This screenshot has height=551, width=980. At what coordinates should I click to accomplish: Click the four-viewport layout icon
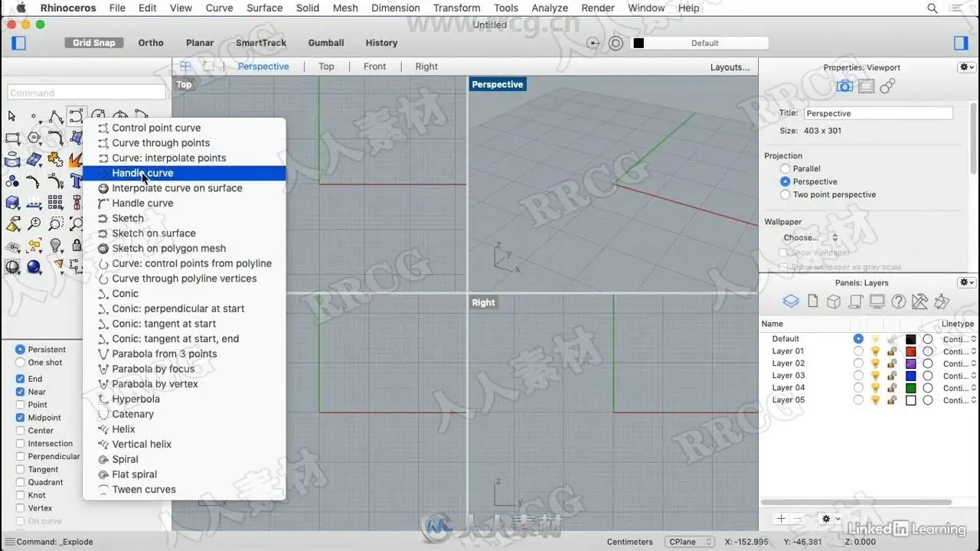click(185, 67)
